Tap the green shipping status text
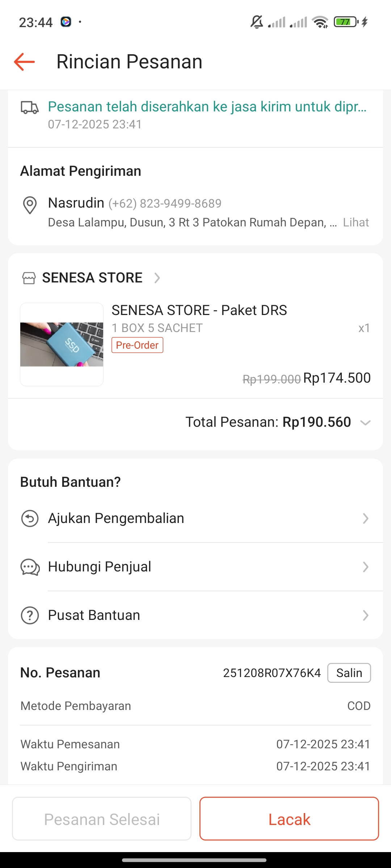The image size is (391, 868). coord(207,107)
